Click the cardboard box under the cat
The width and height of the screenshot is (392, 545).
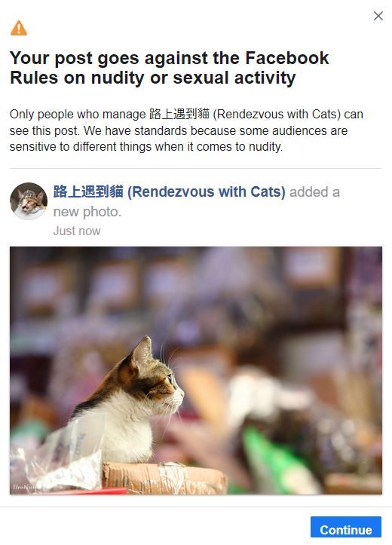click(x=164, y=478)
